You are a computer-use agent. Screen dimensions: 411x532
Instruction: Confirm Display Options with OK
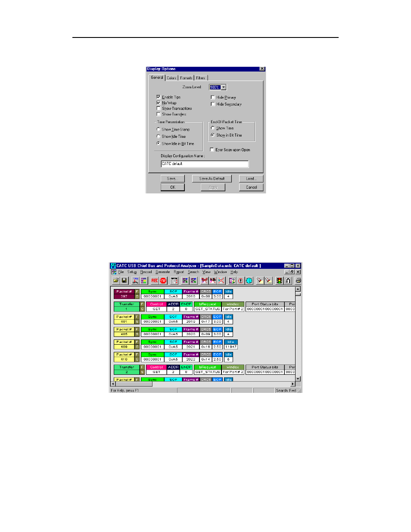172,187
